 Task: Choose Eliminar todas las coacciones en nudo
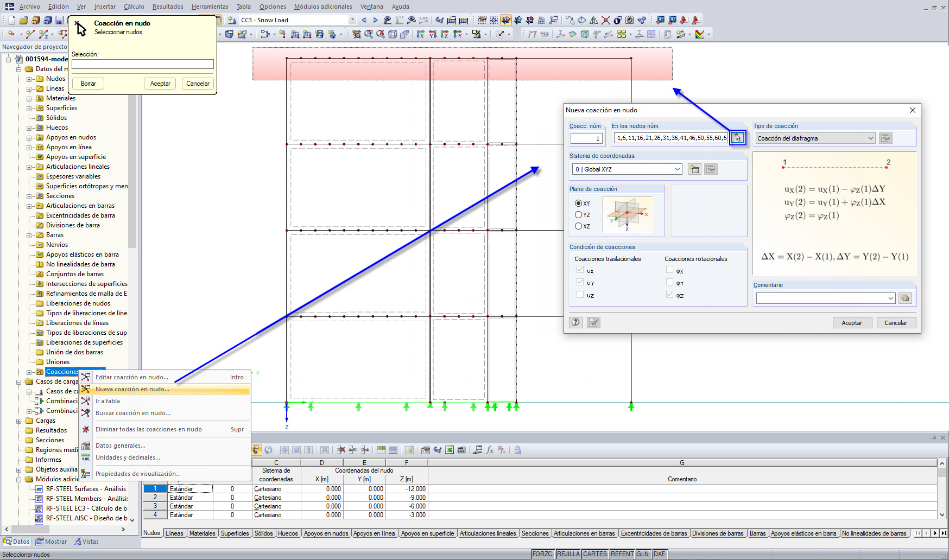click(165, 429)
